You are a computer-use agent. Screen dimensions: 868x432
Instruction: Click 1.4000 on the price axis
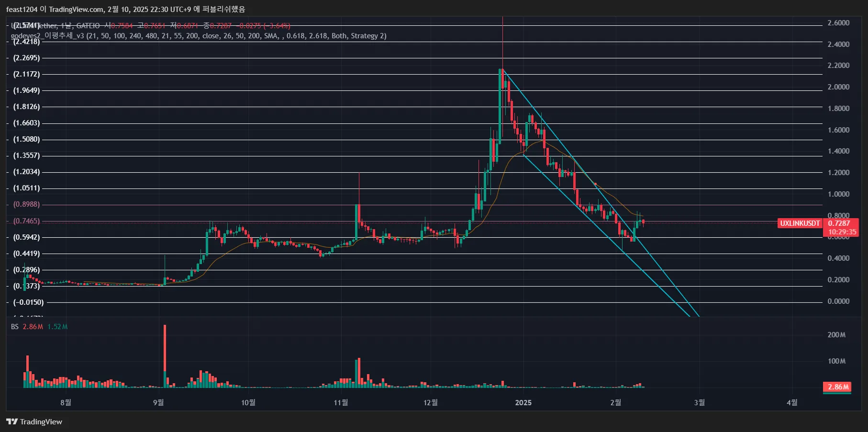click(838, 151)
